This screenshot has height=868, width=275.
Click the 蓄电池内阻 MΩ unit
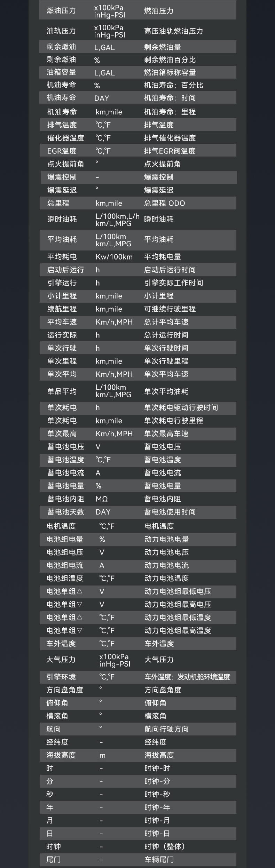click(102, 499)
